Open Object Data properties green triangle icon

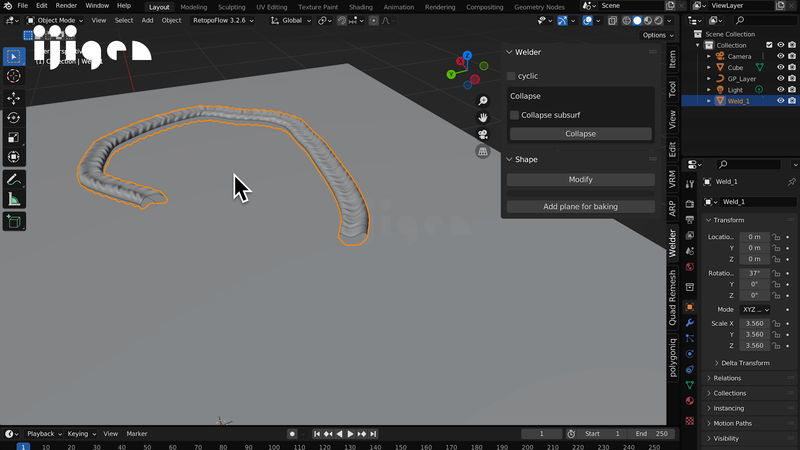(x=690, y=385)
